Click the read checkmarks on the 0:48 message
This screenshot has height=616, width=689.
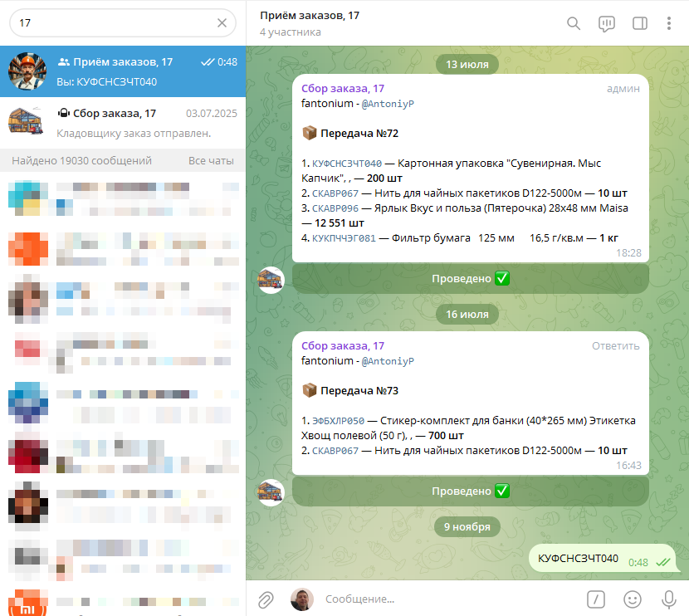click(x=663, y=562)
